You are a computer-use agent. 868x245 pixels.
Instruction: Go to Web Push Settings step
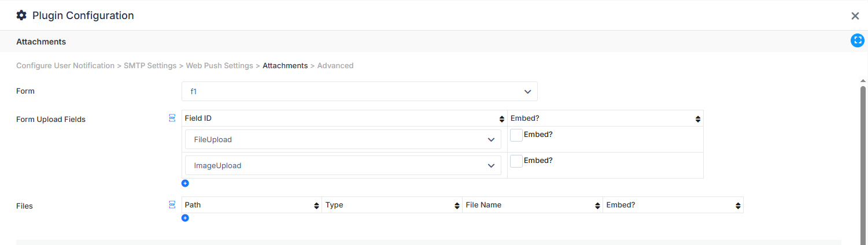tap(219, 66)
